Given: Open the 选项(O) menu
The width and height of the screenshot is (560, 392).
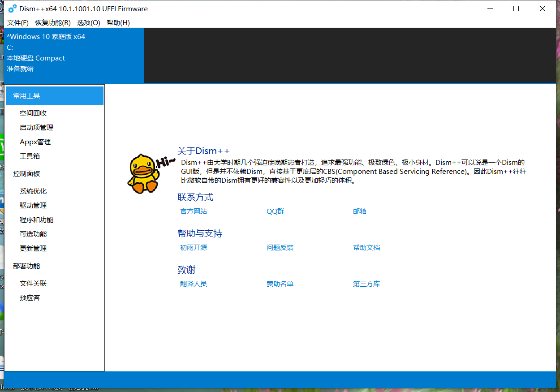Looking at the screenshot, I should tap(89, 22).
